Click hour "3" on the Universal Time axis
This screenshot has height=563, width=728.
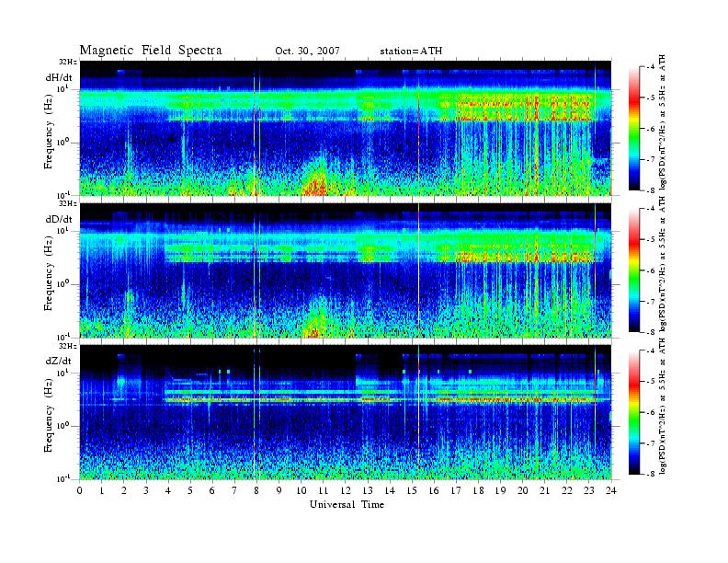pos(146,491)
